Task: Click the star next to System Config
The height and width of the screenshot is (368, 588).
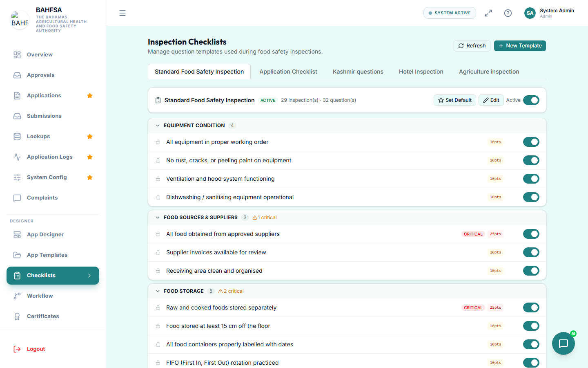Action: [90, 177]
